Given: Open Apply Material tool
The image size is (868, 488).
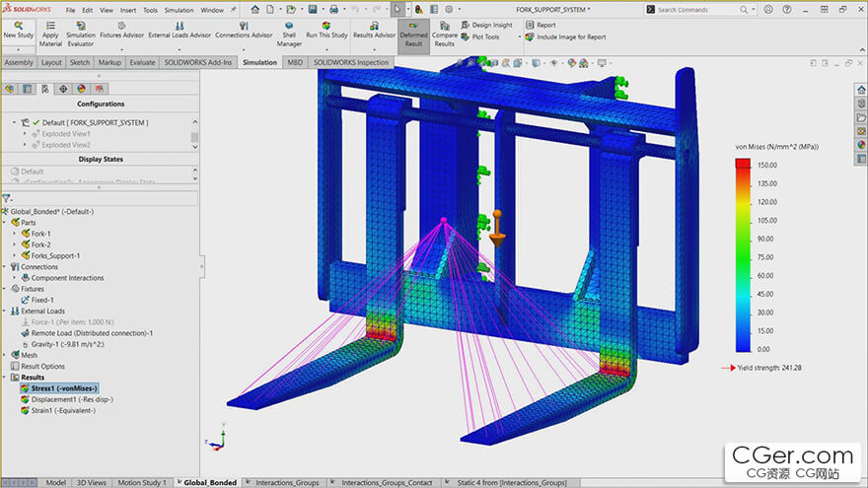Looking at the screenshot, I should [x=50, y=34].
